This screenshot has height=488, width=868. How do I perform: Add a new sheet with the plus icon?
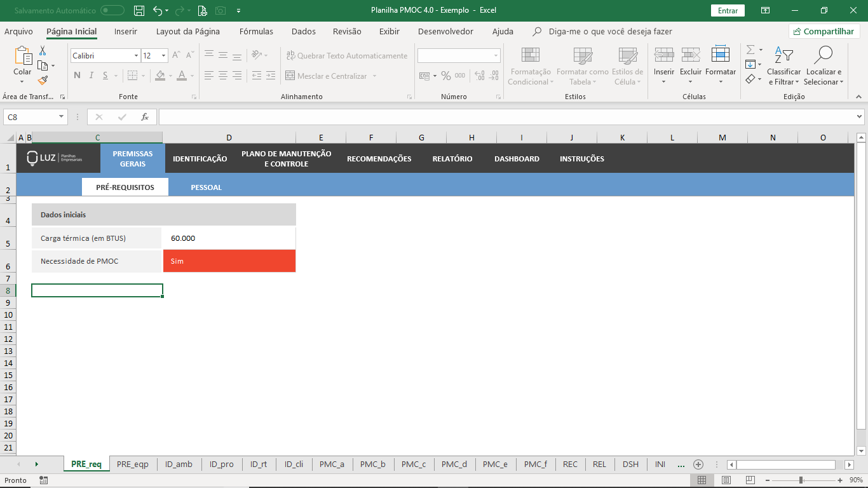click(698, 464)
